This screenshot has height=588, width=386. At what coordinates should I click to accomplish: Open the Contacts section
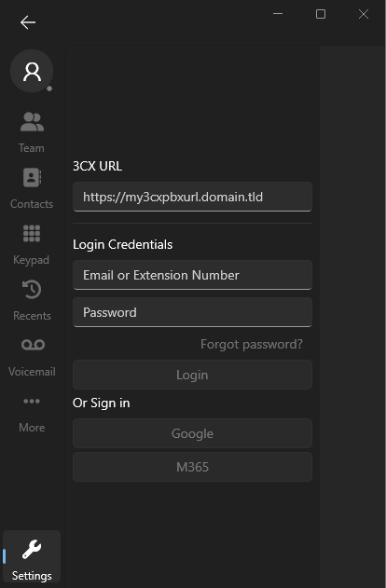coord(32,188)
